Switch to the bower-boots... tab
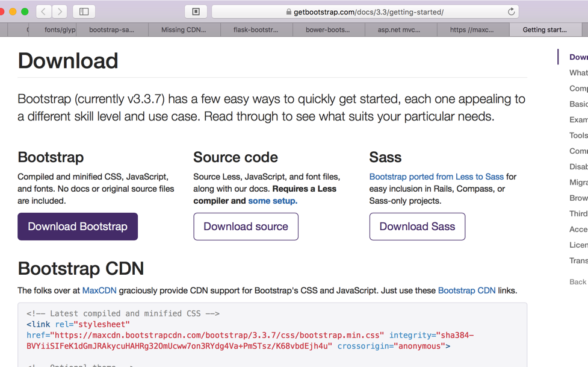This screenshot has width=588, height=367. 328,30
